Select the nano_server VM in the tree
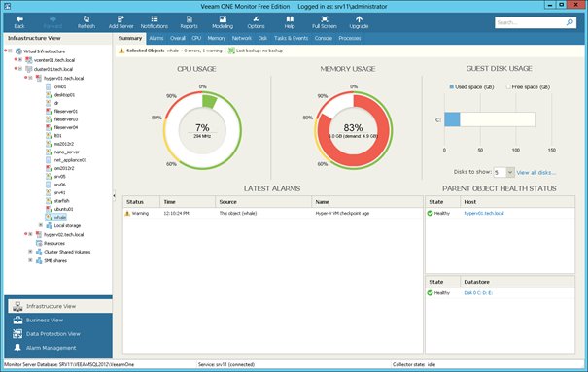The width and height of the screenshot is (588, 372). tap(66, 152)
